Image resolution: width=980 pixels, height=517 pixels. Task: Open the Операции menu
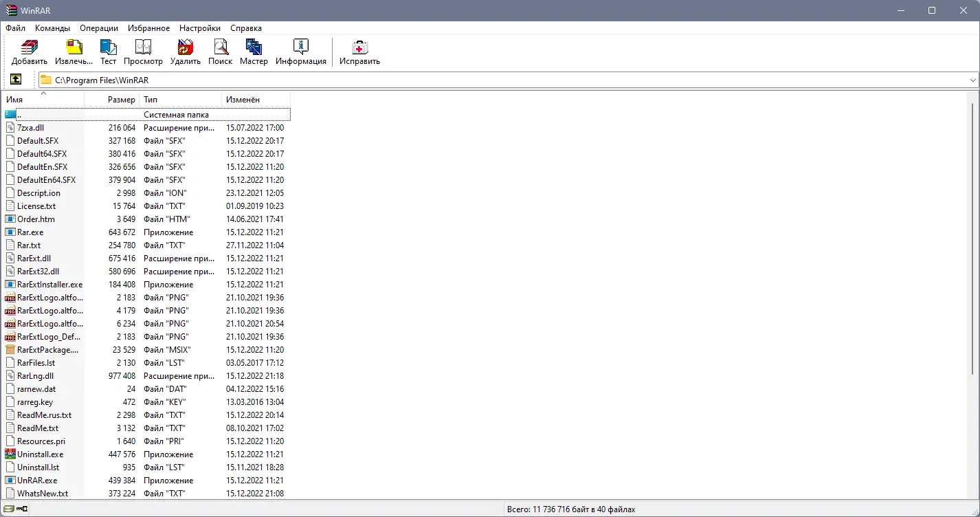(99, 28)
